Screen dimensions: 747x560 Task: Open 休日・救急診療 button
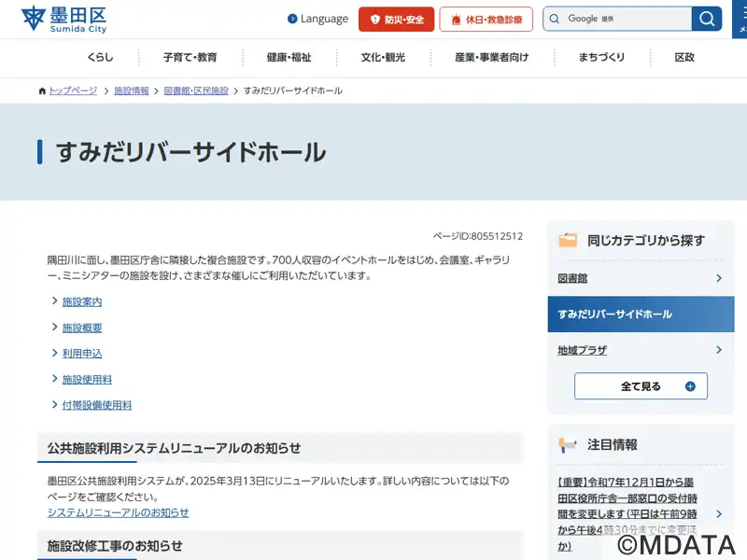pyautogui.click(x=486, y=20)
